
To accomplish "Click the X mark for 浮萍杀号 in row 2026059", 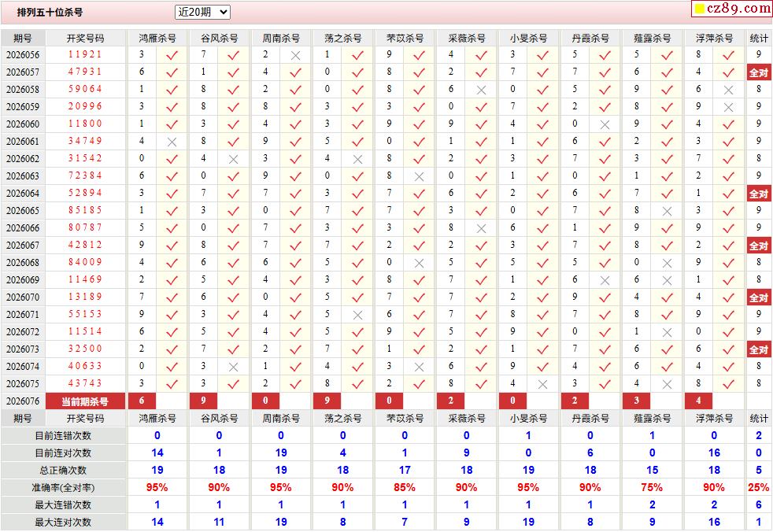I will [729, 107].
